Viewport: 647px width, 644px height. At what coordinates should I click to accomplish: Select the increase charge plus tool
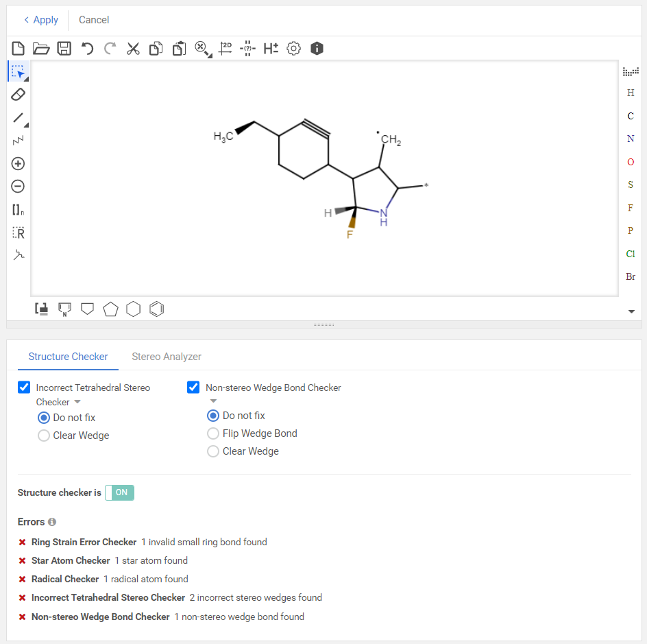pyautogui.click(x=19, y=164)
